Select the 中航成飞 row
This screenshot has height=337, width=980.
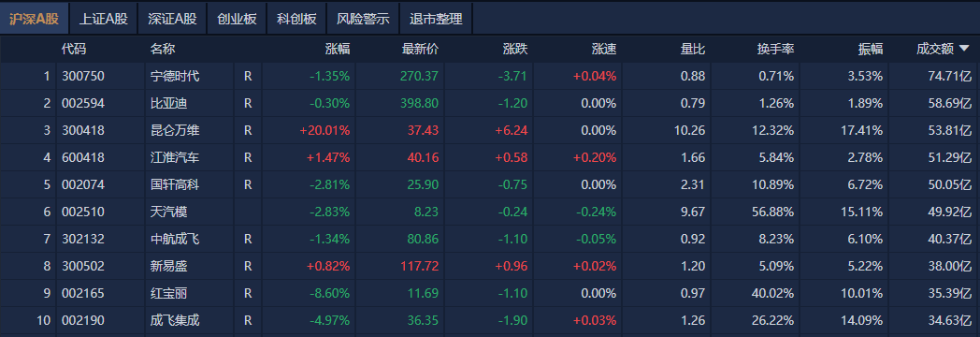pyautogui.click(x=490, y=239)
